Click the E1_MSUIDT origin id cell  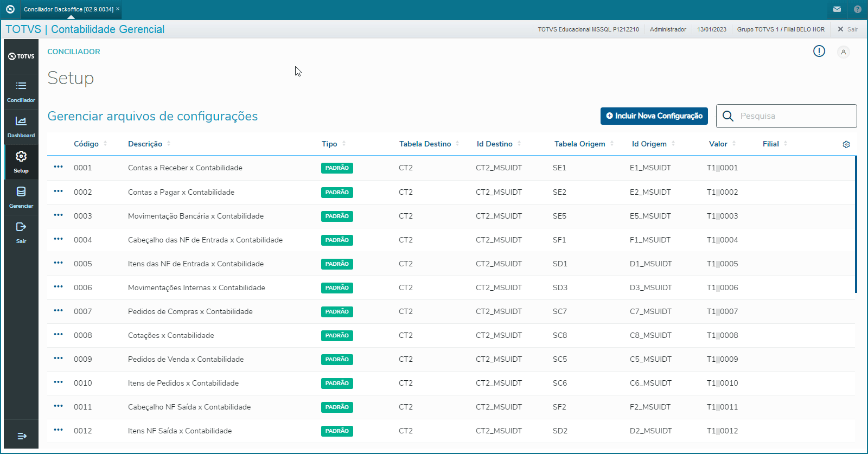click(650, 168)
